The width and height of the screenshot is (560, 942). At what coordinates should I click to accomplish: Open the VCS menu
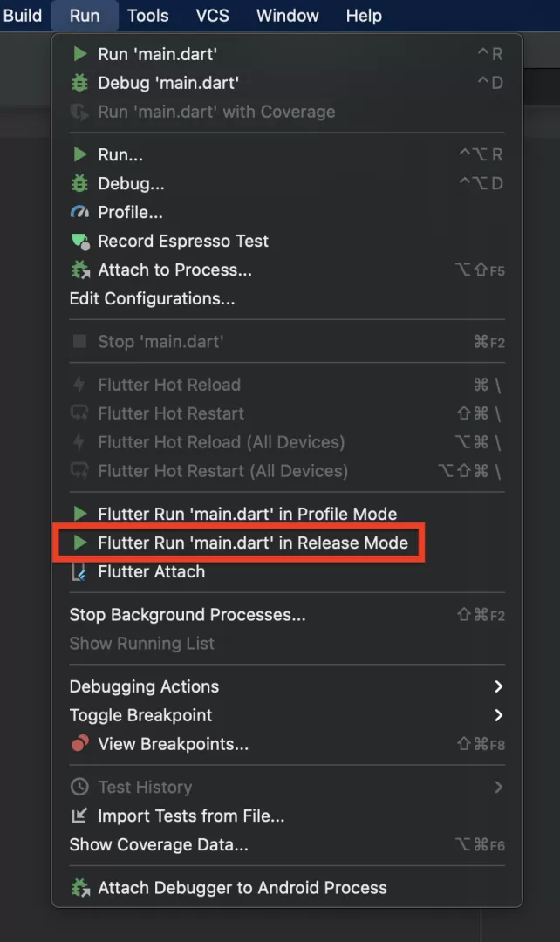click(211, 15)
